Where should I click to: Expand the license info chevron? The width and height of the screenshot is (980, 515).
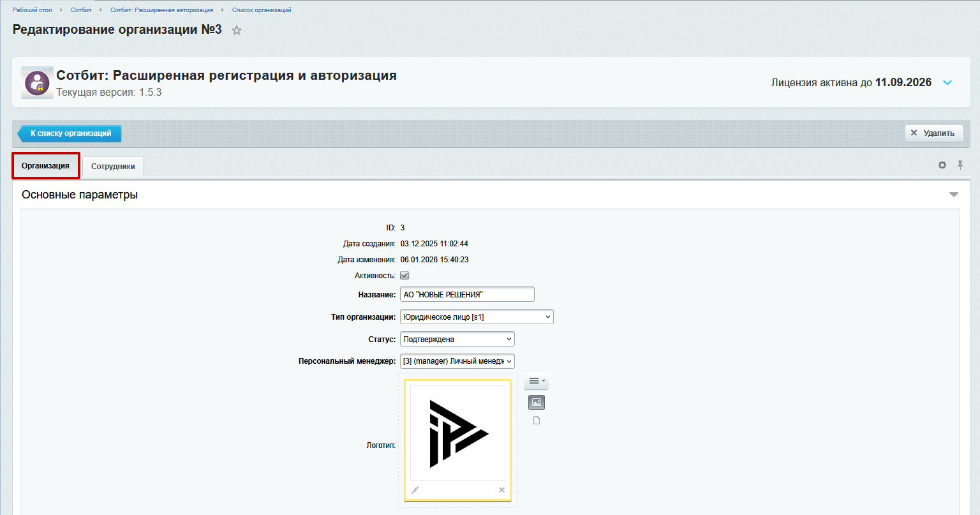(x=947, y=83)
